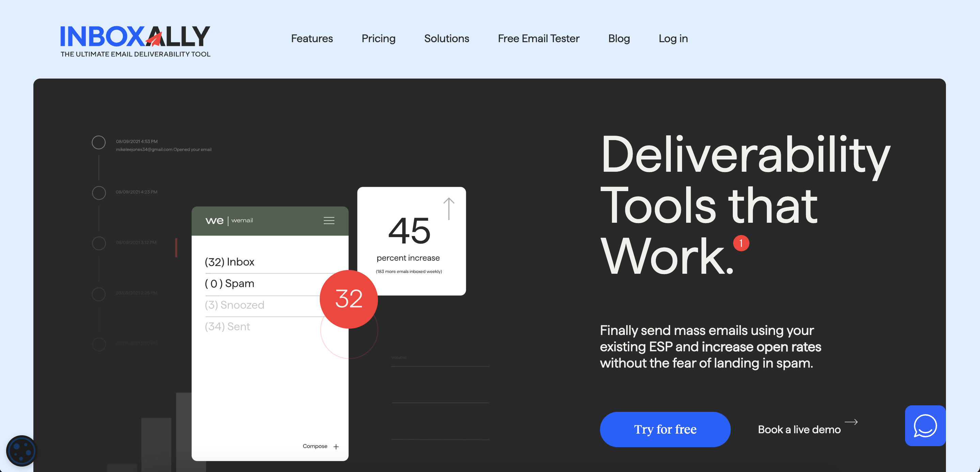The width and height of the screenshot is (980, 472).
Task: Open the Features menu
Action: pyautogui.click(x=312, y=38)
